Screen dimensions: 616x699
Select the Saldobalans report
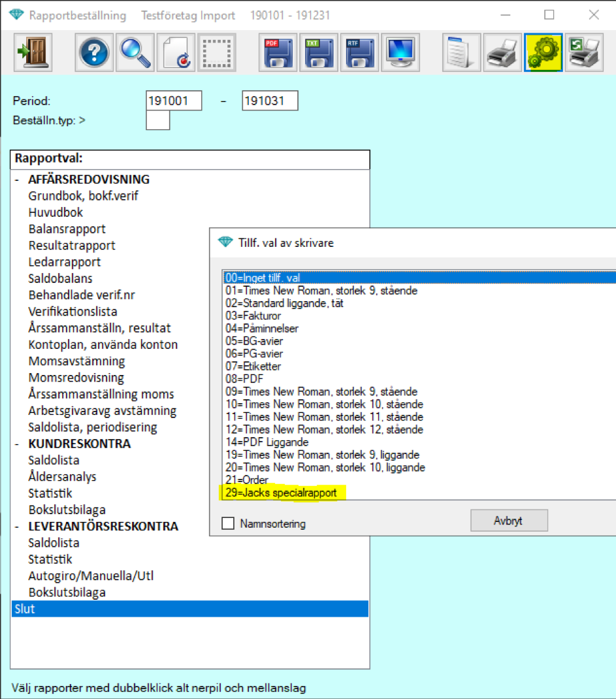coord(60,278)
